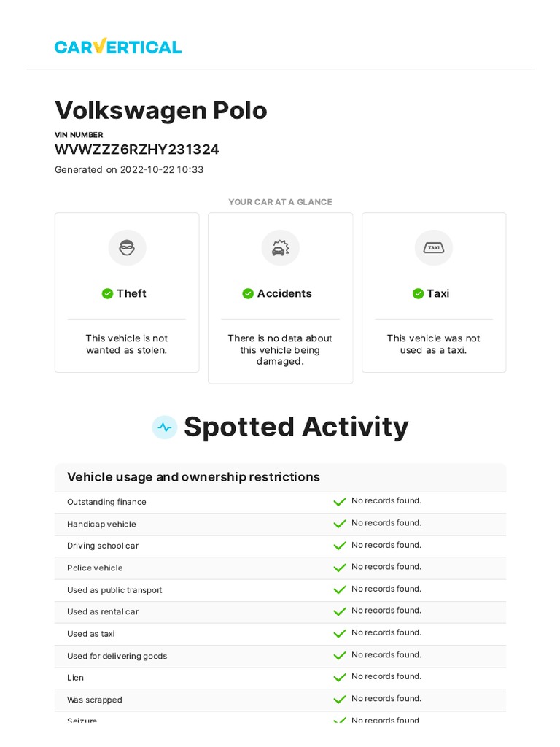Click the Generated on date text
Image resolution: width=560 pixels, height=747 pixels.
[129, 170]
